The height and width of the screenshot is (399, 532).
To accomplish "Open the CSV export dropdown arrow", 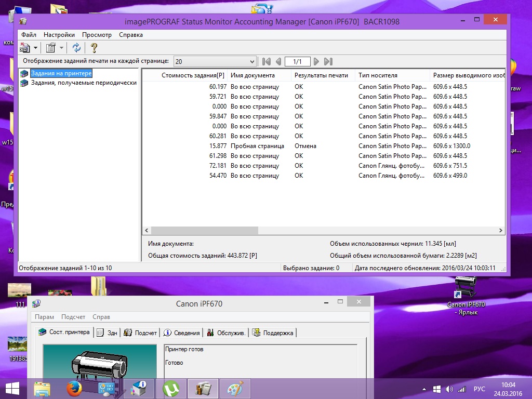I will coord(35,48).
